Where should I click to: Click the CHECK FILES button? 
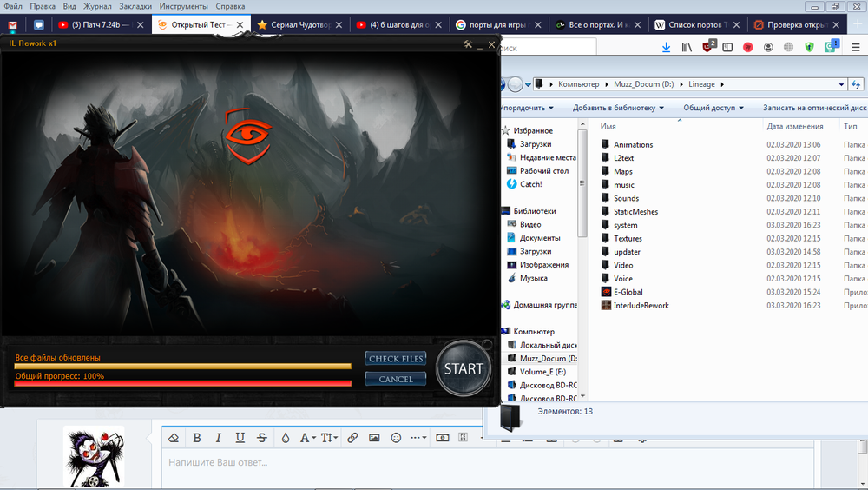[395, 359]
